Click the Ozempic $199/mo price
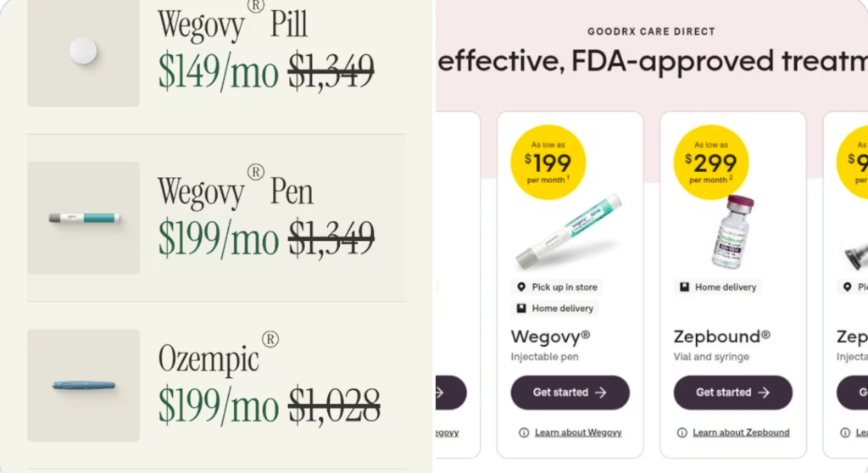This screenshot has height=473, width=868. (218, 406)
